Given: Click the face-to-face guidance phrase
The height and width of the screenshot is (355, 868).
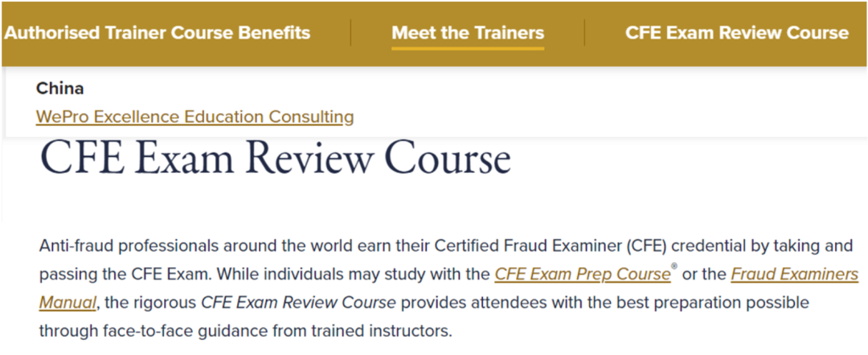Looking at the screenshot, I should click(x=168, y=331).
